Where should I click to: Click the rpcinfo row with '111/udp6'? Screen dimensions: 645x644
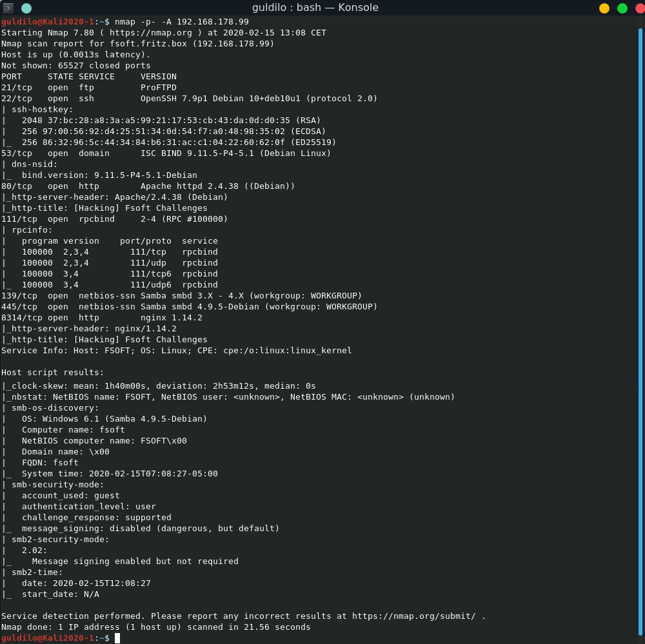pos(120,284)
